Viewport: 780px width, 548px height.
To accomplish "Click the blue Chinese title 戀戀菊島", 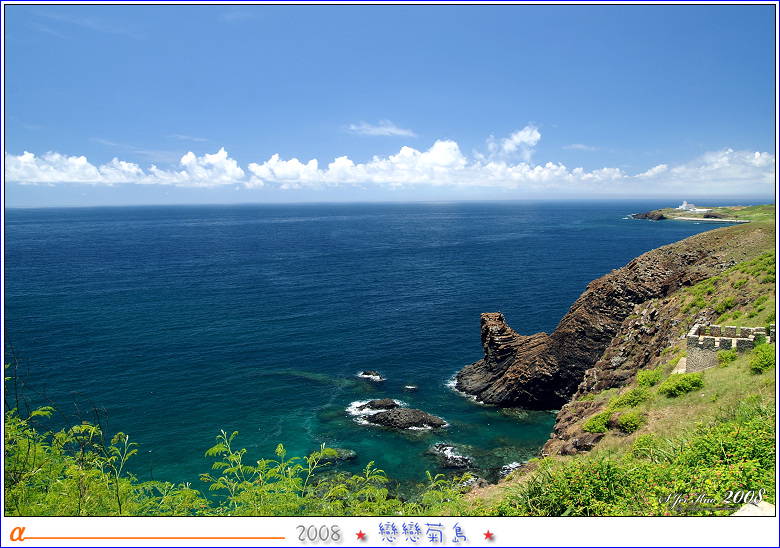I will 423,533.
